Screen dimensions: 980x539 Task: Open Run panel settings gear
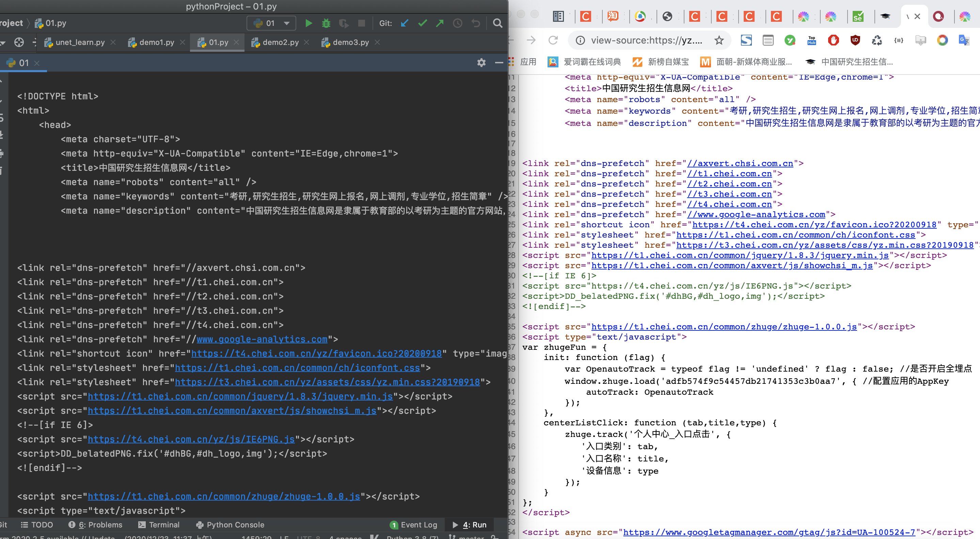(481, 63)
